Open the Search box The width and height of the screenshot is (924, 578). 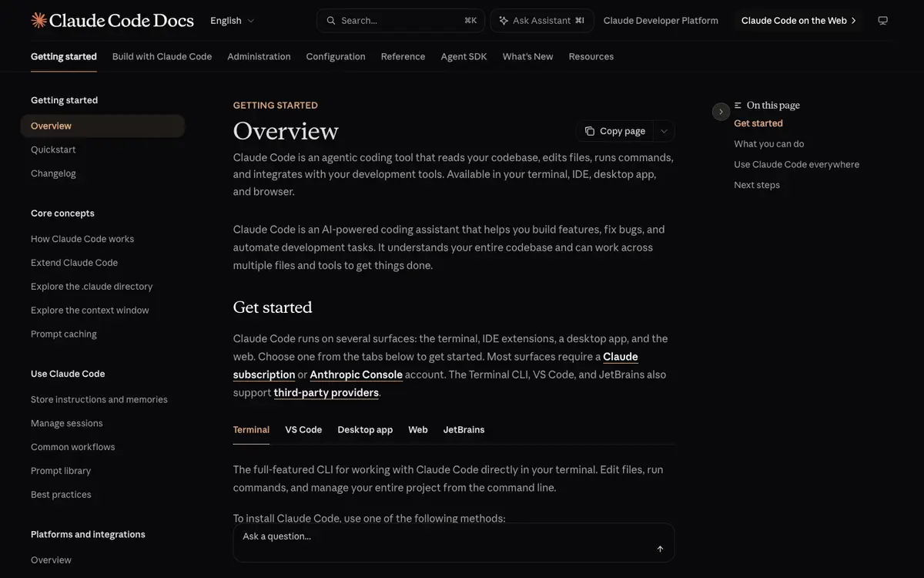pyautogui.click(x=400, y=21)
